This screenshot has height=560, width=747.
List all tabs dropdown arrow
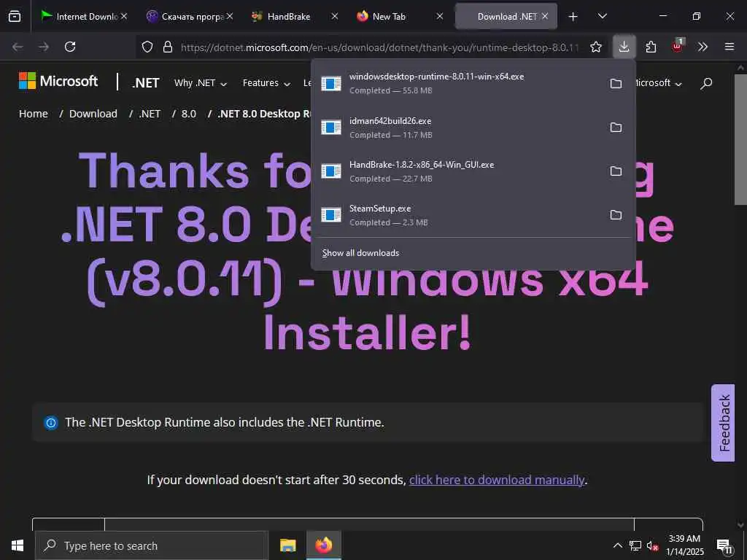[x=602, y=16]
